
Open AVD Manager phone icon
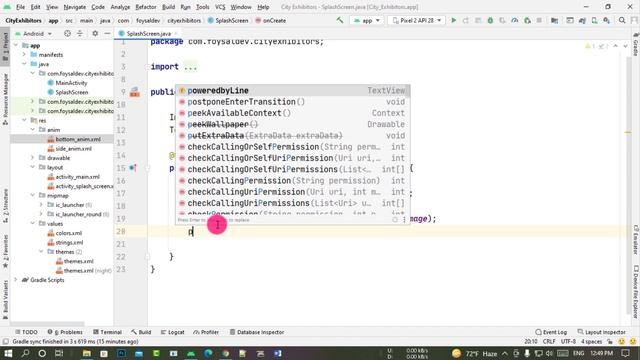tap(594, 20)
